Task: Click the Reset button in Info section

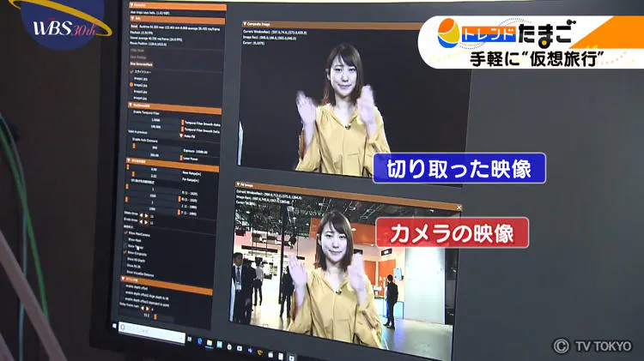Action: click(x=134, y=26)
